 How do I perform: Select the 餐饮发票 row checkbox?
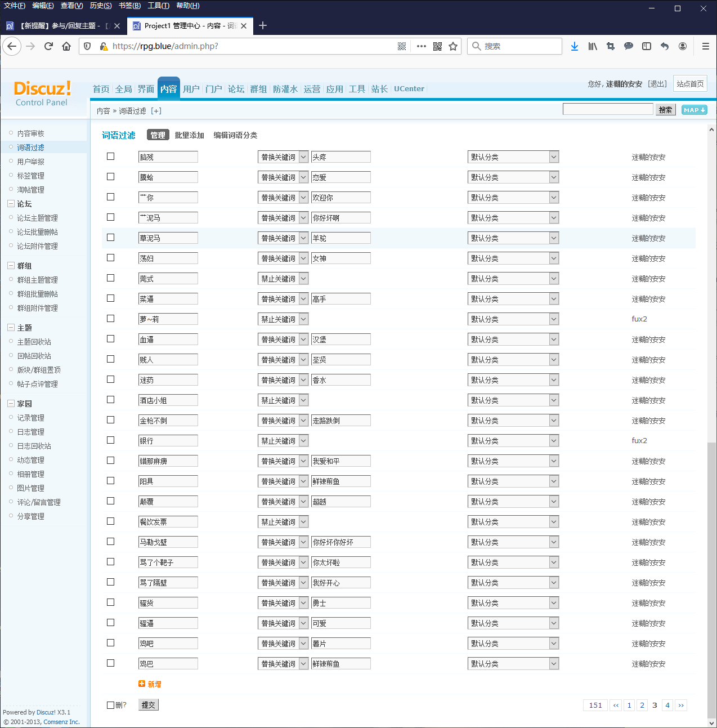tap(111, 521)
